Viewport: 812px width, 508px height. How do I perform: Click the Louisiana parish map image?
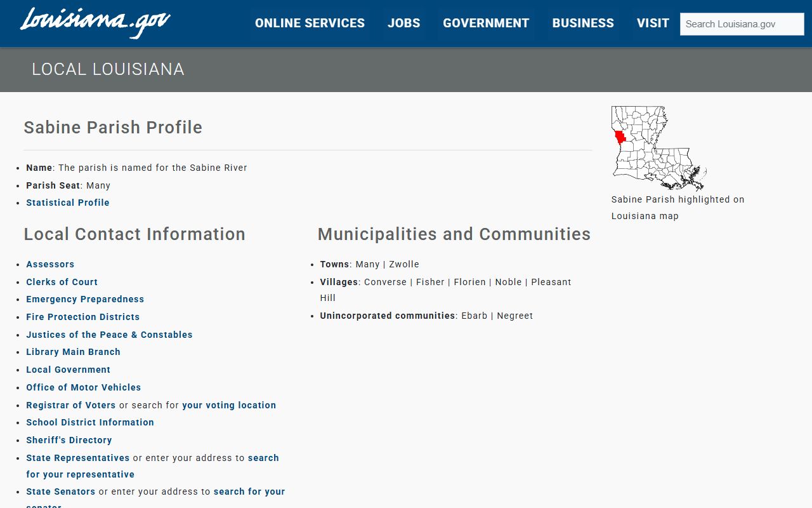tap(658, 148)
